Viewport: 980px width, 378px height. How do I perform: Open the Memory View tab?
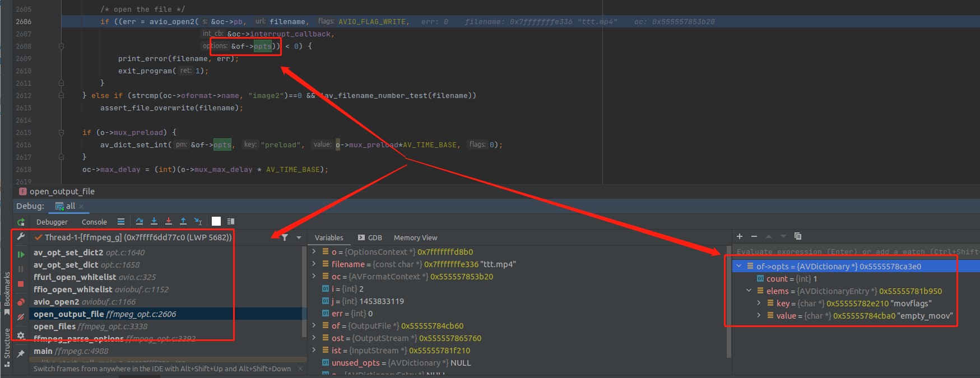[x=415, y=238]
